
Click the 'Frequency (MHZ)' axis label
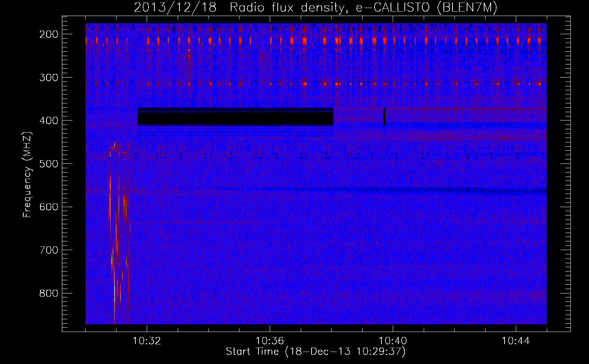[x=27, y=174]
